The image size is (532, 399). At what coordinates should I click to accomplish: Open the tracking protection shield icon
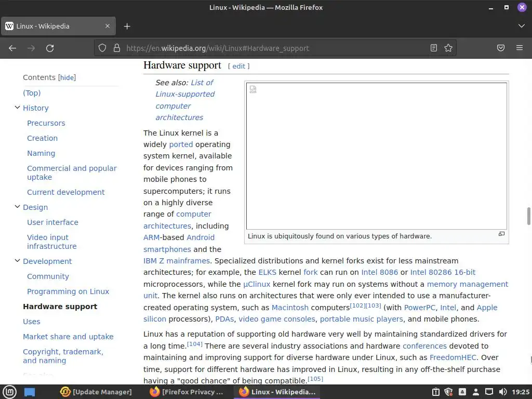point(102,48)
